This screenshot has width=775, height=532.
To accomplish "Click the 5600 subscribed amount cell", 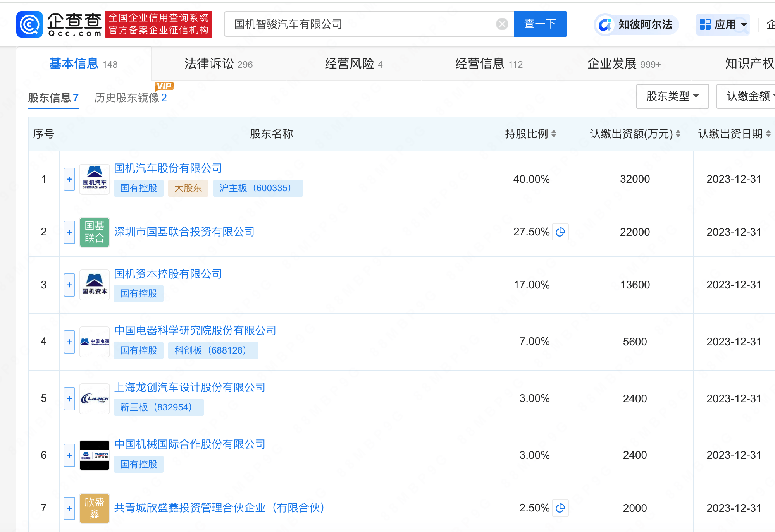I will [635, 342].
